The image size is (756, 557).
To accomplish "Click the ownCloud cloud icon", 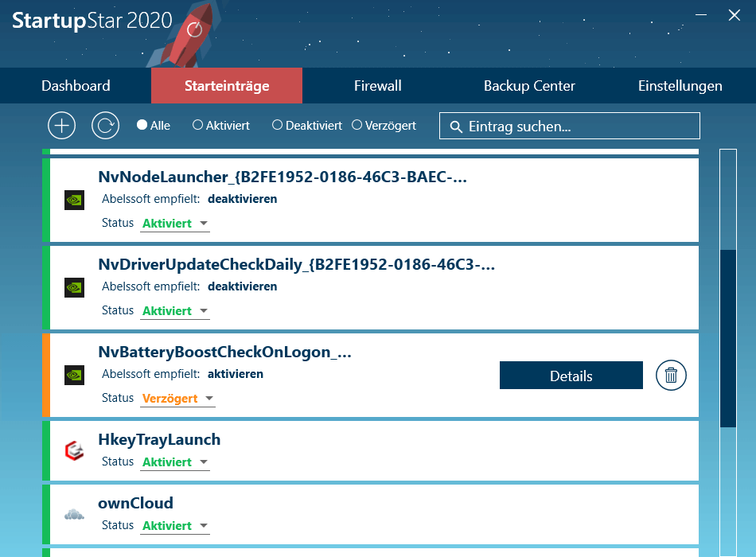I will (74, 515).
